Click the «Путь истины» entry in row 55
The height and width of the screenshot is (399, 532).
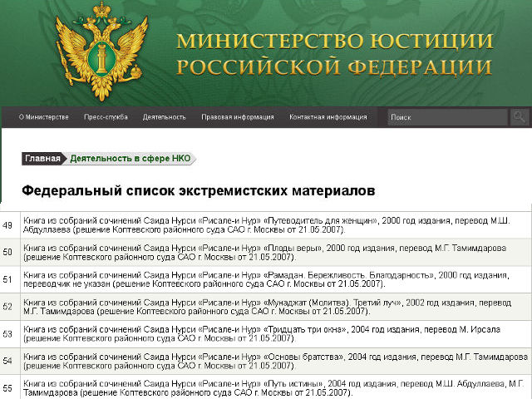pos(274,387)
